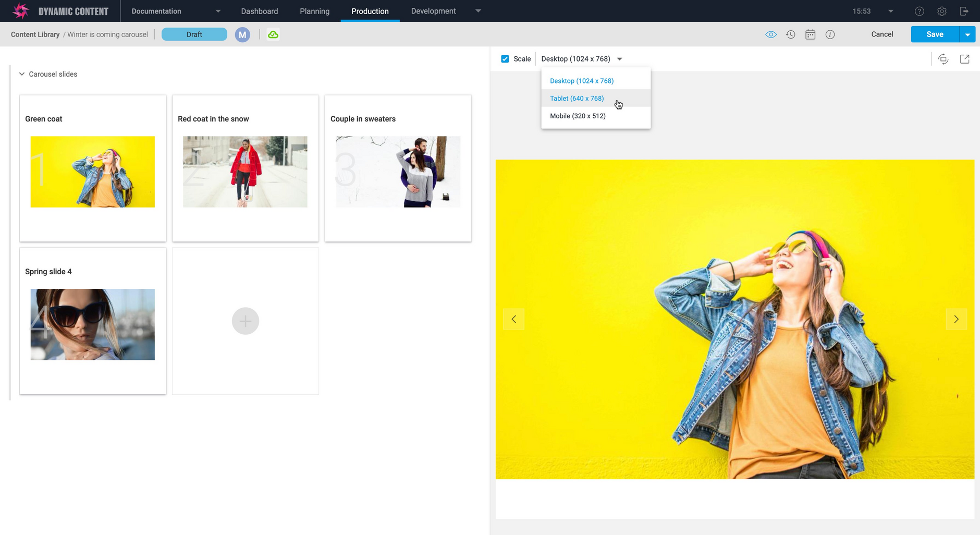Click the cloud sync status icon near Draft
Image resolution: width=980 pixels, height=535 pixels.
click(273, 34)
